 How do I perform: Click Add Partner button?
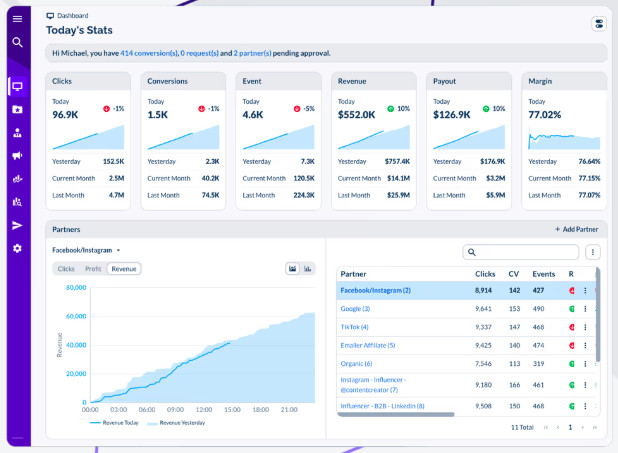(x=576, y=229)
